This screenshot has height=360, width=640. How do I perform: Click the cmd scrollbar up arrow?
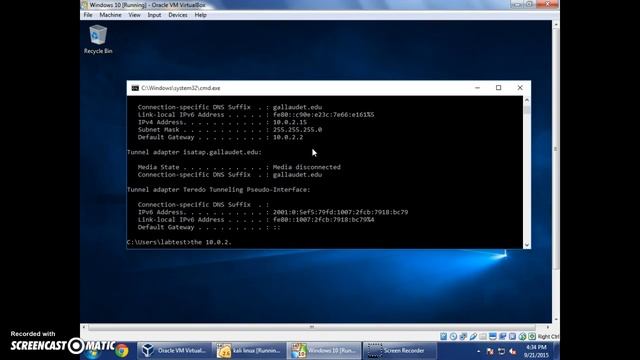point(527,100)
